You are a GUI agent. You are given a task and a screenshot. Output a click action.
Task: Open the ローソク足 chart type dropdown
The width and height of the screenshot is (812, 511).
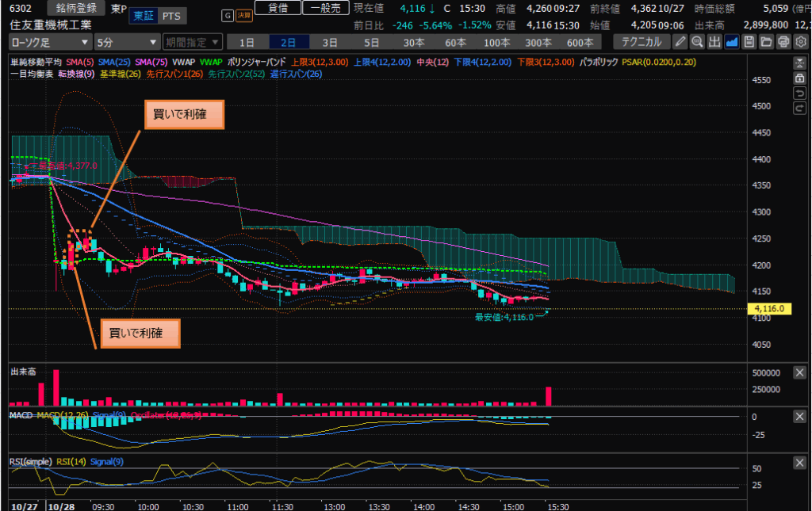(49, 42)
